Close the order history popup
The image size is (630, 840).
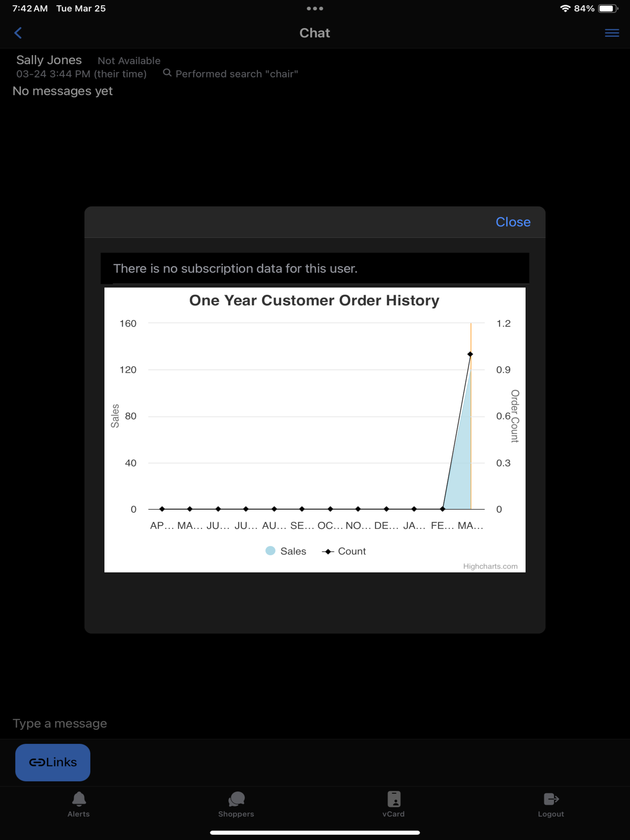coord(513,222)
